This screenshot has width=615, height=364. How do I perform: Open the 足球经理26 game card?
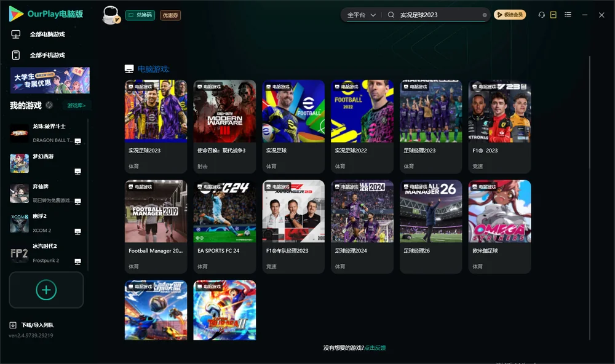tap(430, 227)
